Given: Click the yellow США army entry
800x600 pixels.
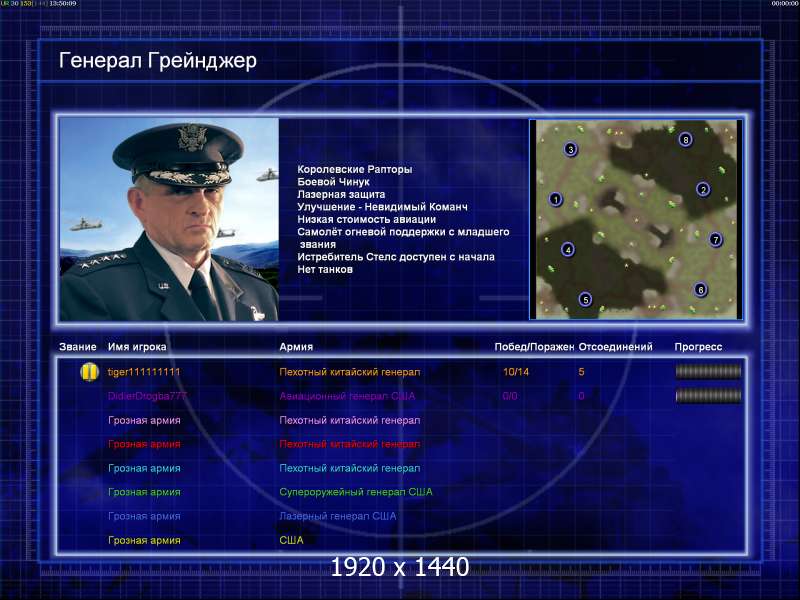Looking at the screenshot, I should 291,540.
